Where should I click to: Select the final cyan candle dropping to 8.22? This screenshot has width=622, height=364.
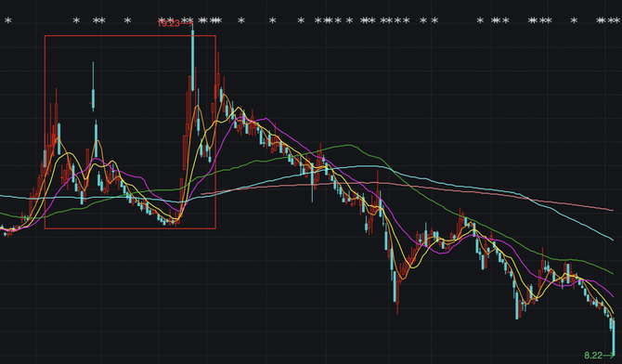614,337
